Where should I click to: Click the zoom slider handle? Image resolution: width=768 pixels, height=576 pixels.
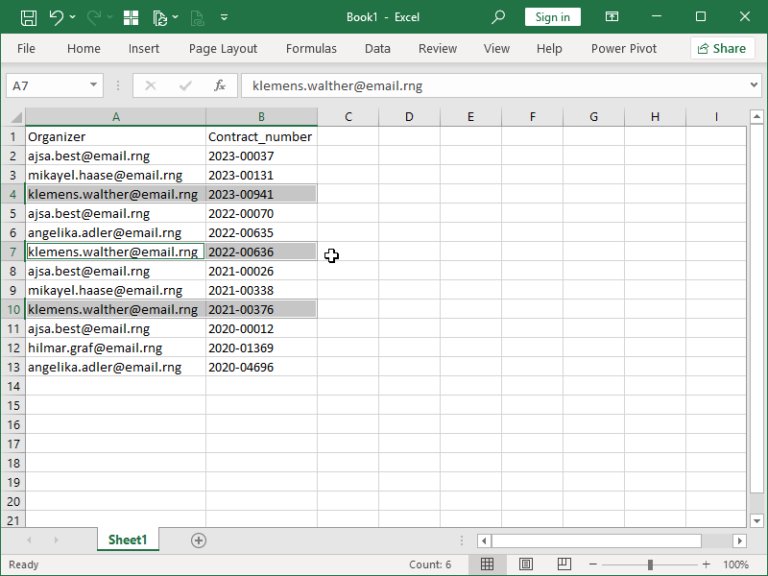click(650, 564)
